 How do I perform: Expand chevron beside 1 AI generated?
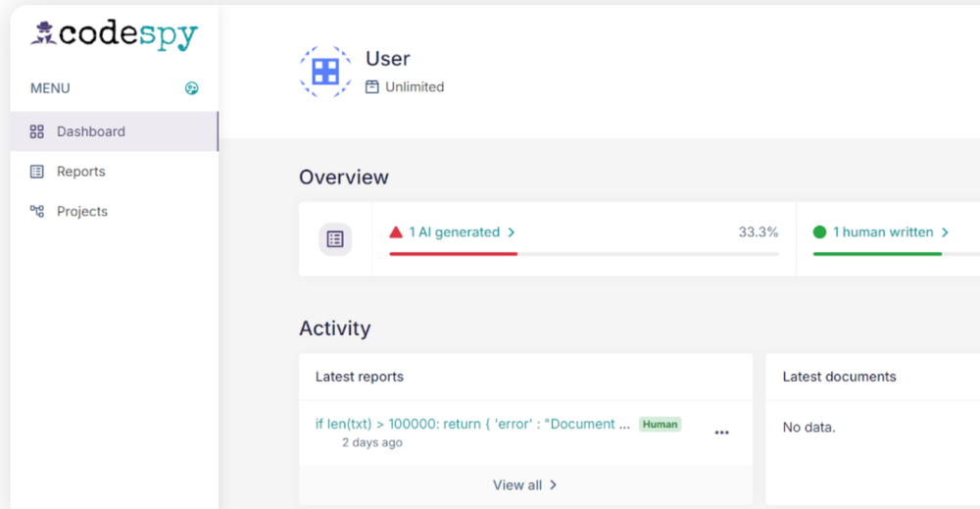coord(512,232)
